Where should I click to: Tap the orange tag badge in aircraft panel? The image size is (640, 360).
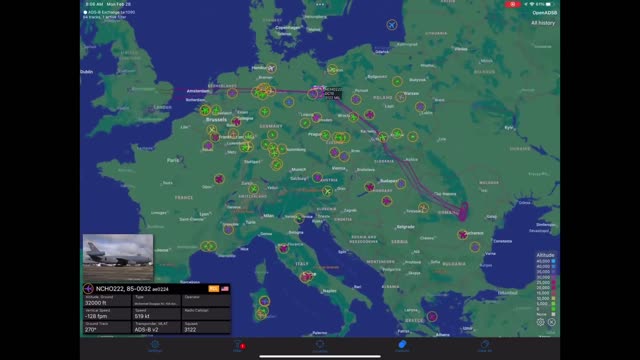click(x=213, y=289)
